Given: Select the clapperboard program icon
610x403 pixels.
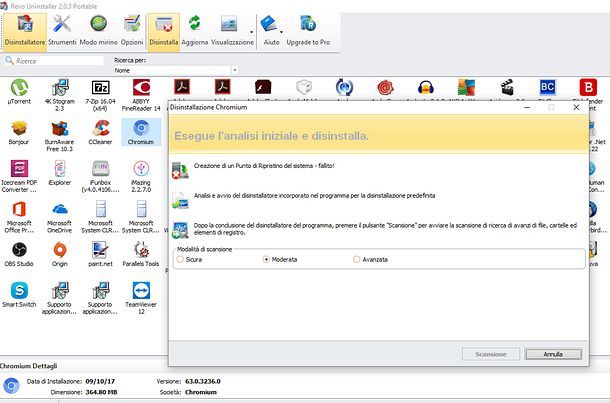Looking at the screenshot, I should pos(507,88).
